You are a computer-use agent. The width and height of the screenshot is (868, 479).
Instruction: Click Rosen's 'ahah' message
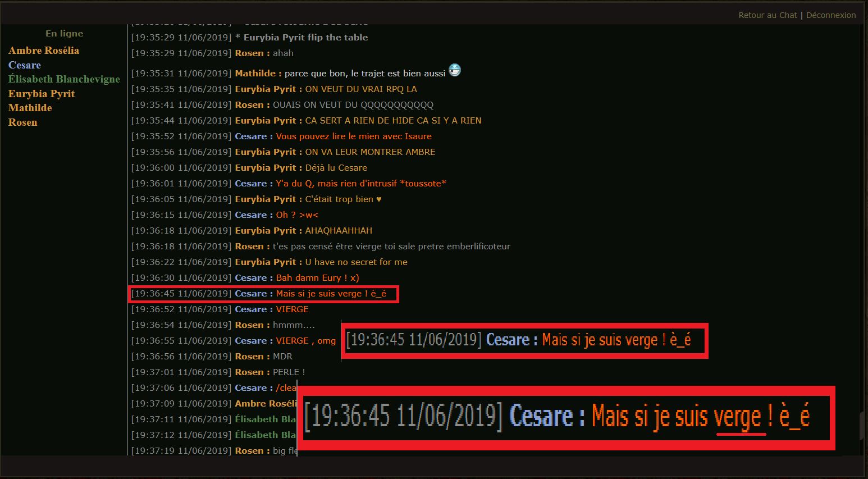click(x=283, y=53)
